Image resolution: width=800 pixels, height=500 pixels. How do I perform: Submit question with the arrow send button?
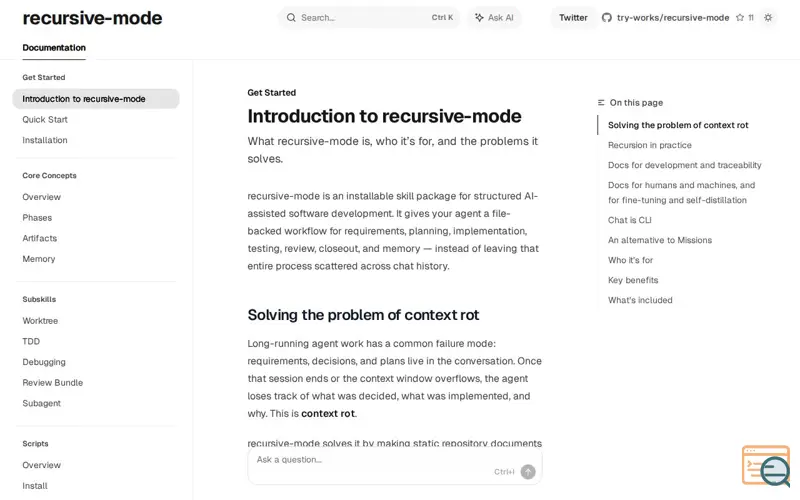pyautogui.click(x=528, y=471)
